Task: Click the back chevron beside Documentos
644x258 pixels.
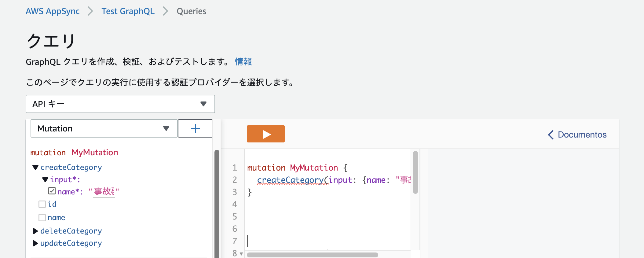Action: coord(551,135)
